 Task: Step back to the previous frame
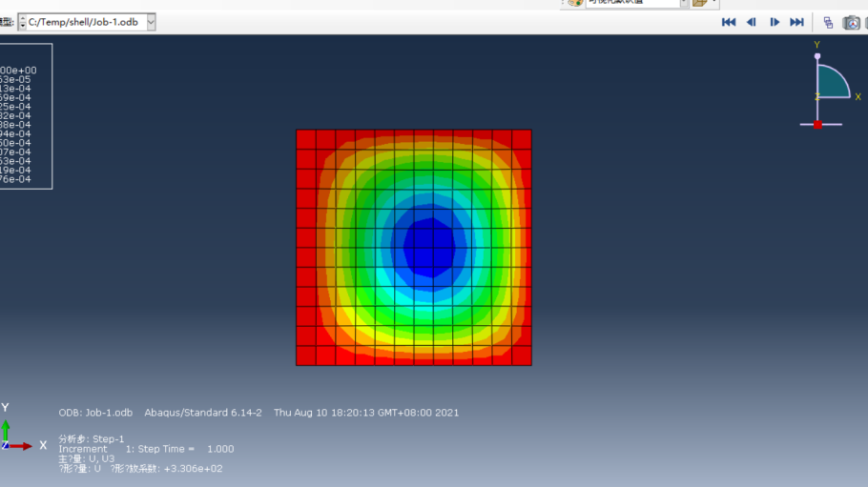pyautogui.click(x=751, y=22)
